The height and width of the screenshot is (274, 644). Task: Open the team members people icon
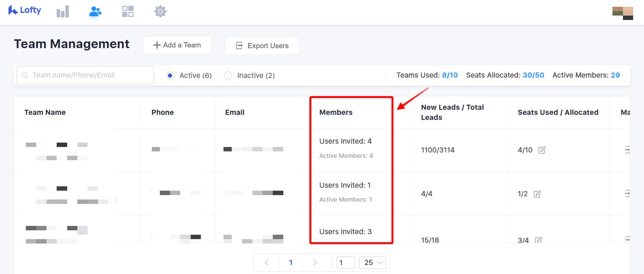(x=95, y=12)
